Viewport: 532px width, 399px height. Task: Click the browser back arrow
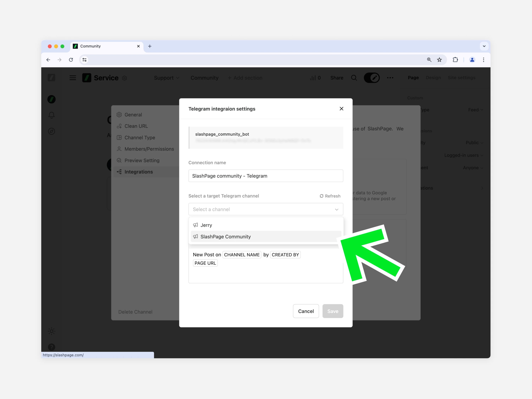coord(48,60)
